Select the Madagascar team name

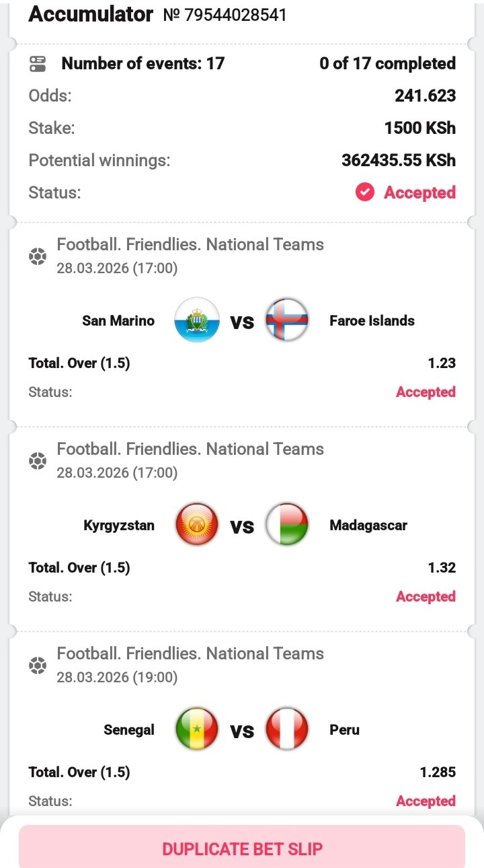tap(368, 526)
